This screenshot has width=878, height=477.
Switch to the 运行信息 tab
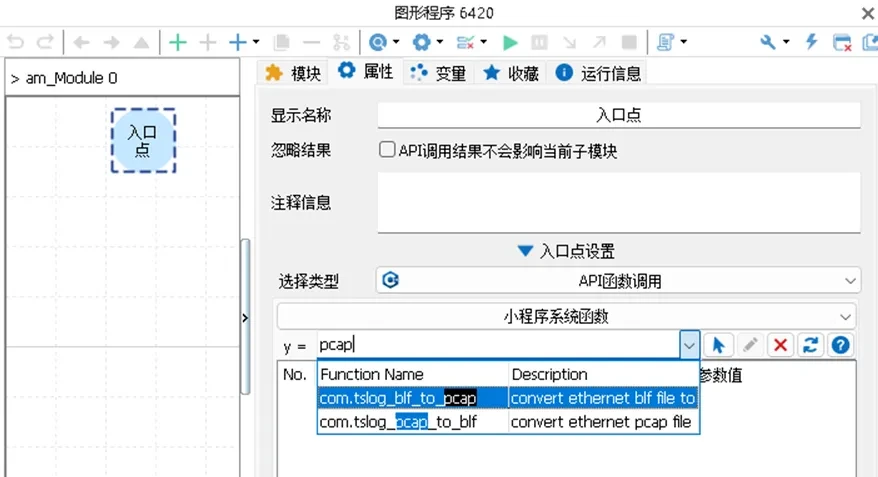[599, 73]
